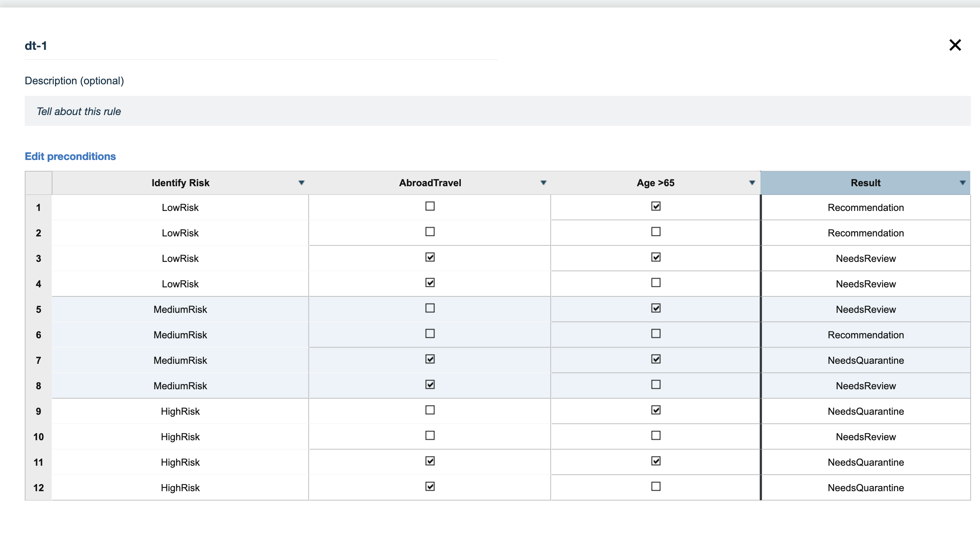Uncheck Age >65 checkbox in row 1
The width and height of the screenshot is (980, 550).
pos(656,206)
